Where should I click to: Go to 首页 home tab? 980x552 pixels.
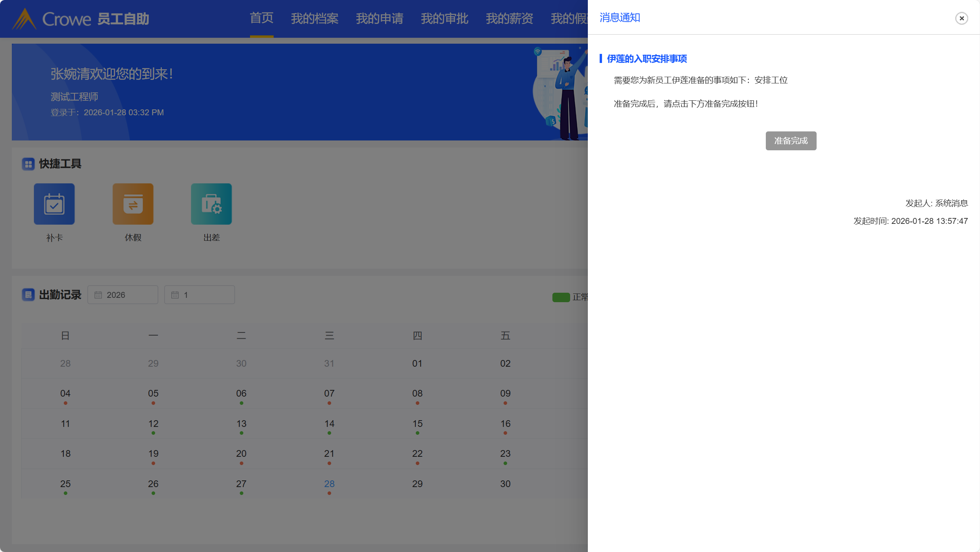261,18
